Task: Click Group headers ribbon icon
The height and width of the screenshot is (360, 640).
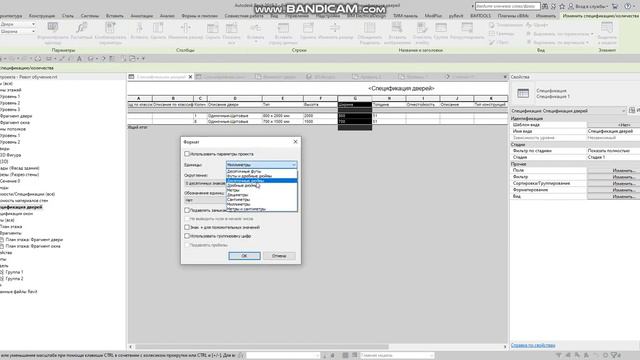Action: coord(441,28)
